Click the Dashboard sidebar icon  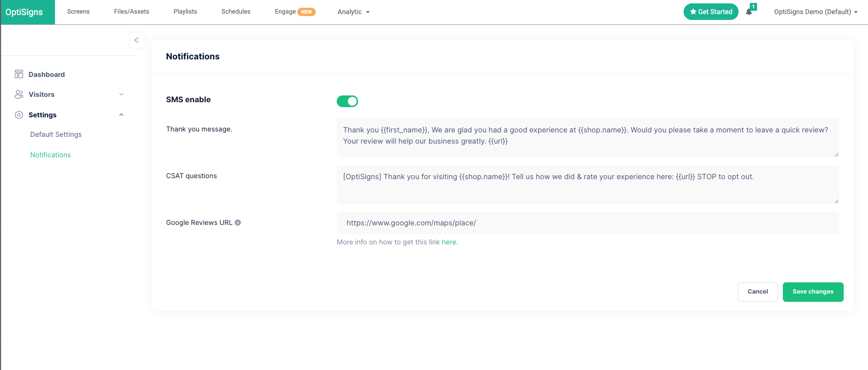(x=19, y=74)
